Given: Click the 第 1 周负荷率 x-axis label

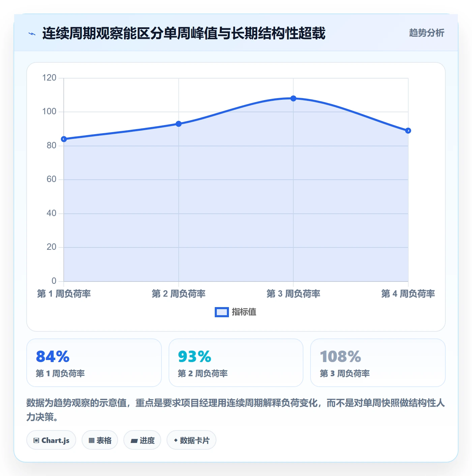Looking at the screenshot, I should pyautogui.click(x=64, y=294).
